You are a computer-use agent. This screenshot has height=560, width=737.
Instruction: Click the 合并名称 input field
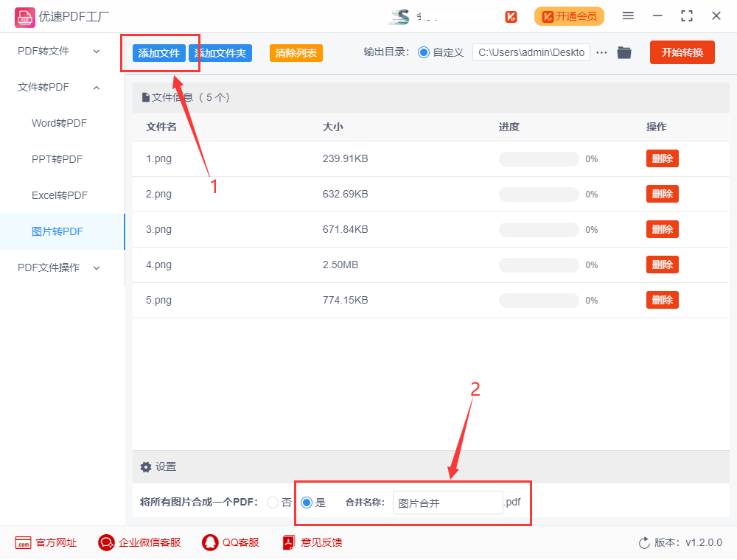click(448, 503)
